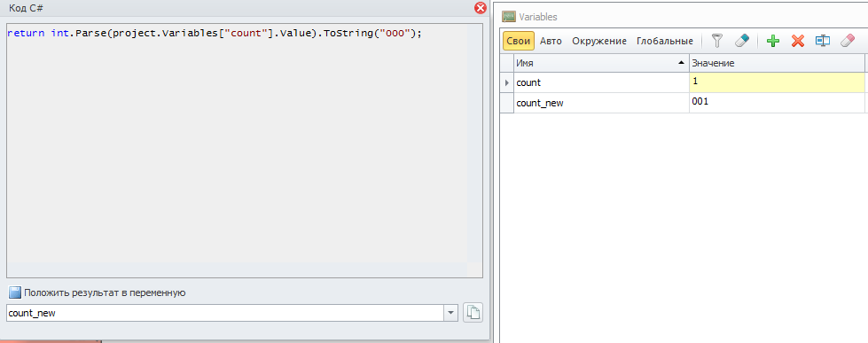Open the Окружение tab
This screenshot has height=343, width=868.
(x=599, y=41)
